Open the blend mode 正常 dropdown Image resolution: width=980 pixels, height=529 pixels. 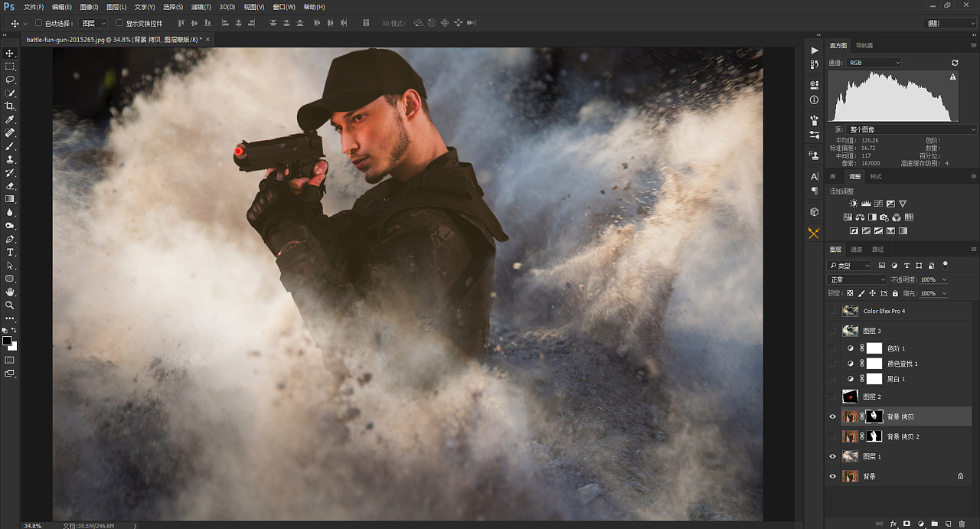tap(856, 279)
